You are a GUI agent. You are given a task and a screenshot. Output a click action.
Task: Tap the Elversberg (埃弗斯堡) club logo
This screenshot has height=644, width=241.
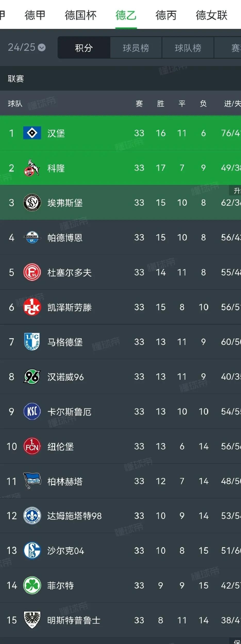pos(32,203)
